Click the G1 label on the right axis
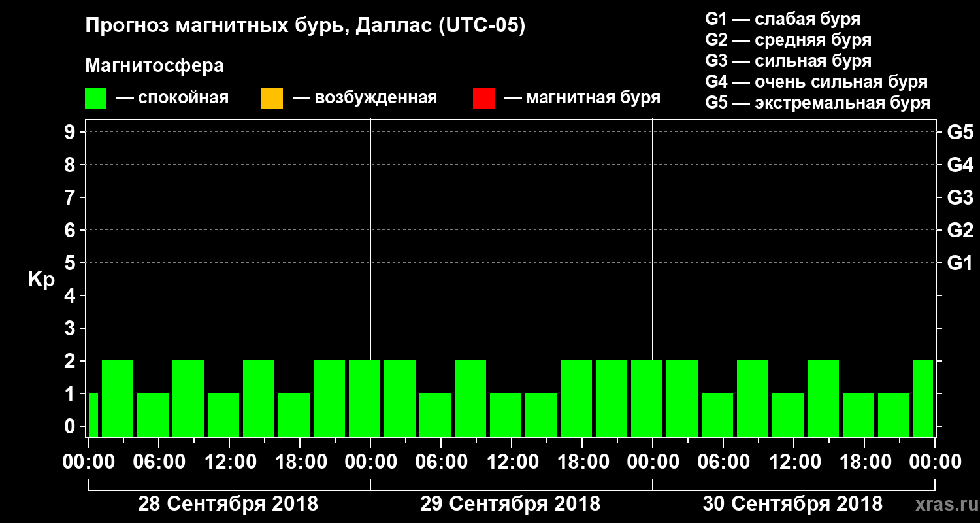Image resolution: width=980 pixels, height=523 pixels. (x=960, y=263)
